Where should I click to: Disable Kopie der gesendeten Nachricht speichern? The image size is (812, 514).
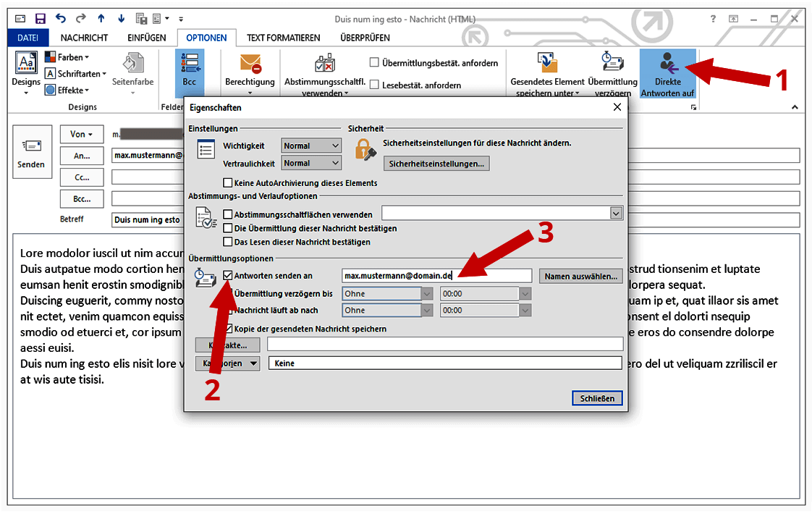(229, 328)
